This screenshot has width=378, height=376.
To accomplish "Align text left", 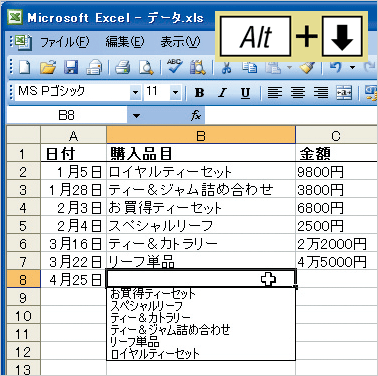I will tap(275, 93).
